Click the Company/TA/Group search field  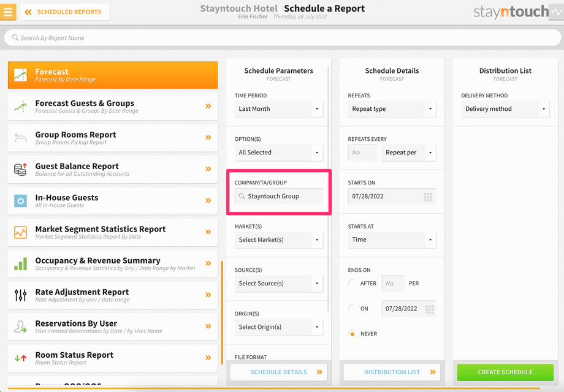click(x=279, y=196)
